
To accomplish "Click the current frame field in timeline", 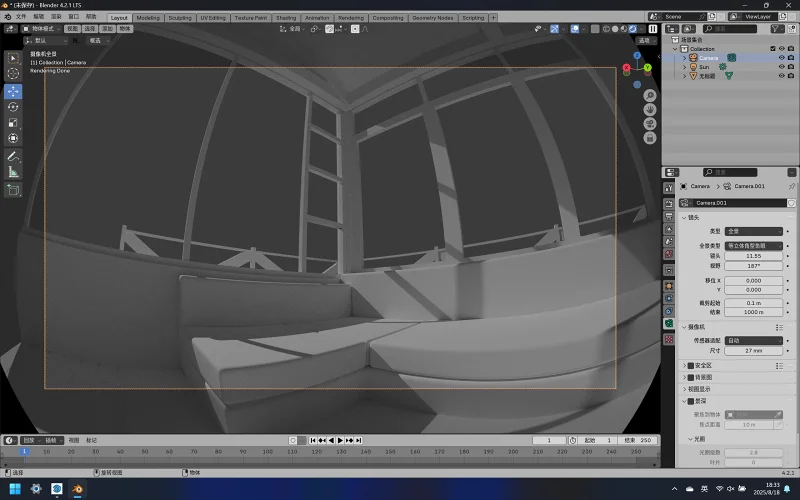I will pyautogui.click(x=549, y=440).
